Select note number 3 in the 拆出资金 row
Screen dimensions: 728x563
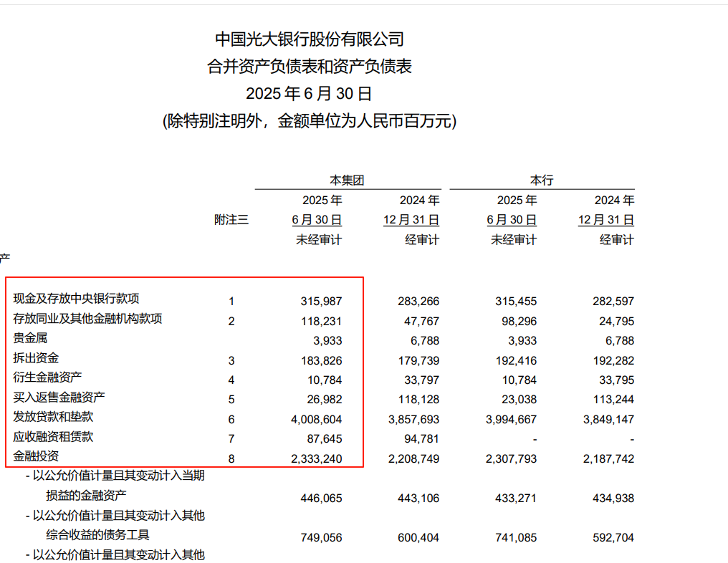tap(231, 360)
